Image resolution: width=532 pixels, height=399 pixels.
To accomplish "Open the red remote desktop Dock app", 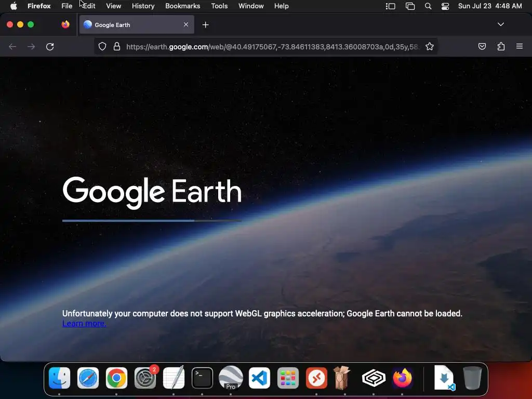I will click(x=316, y=378).
